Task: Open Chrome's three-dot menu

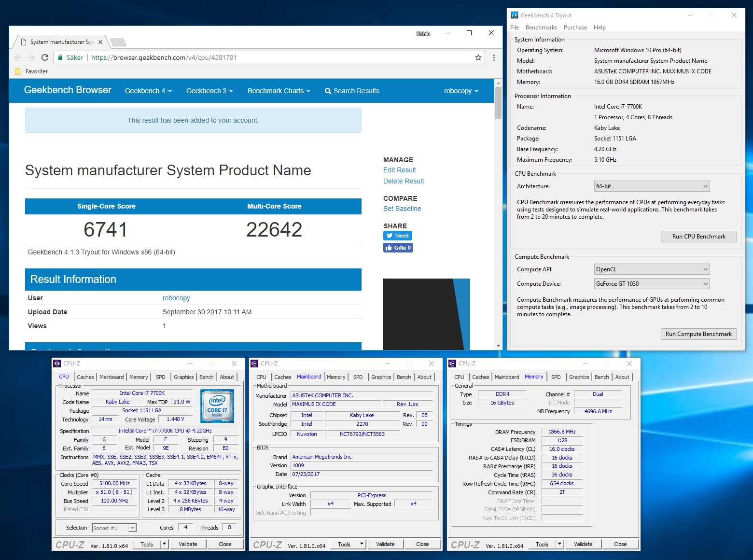Action: tap(494, 57)
